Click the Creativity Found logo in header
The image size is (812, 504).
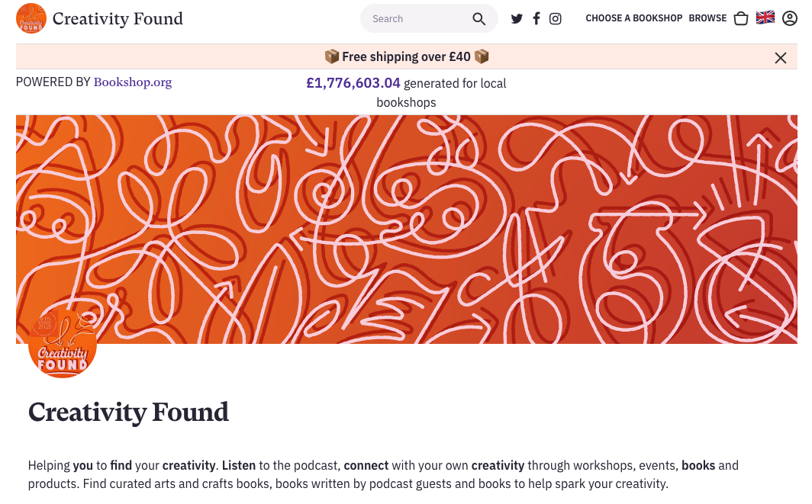[x=31, y=18]
